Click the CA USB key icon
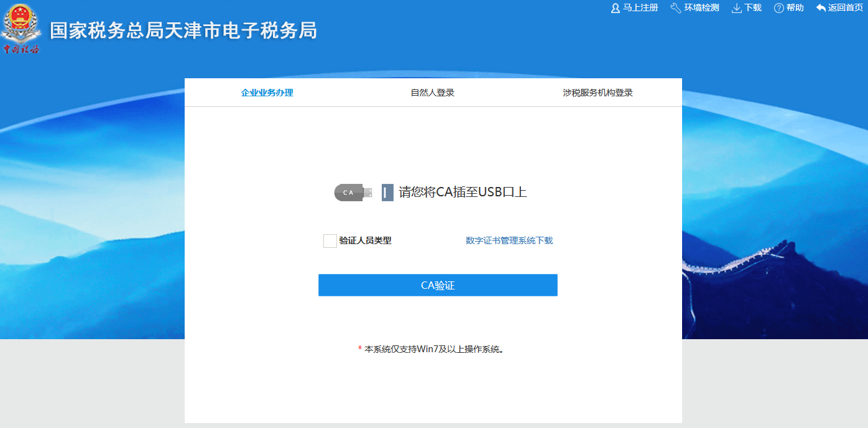The image size is (868, 428). [353, 193]
